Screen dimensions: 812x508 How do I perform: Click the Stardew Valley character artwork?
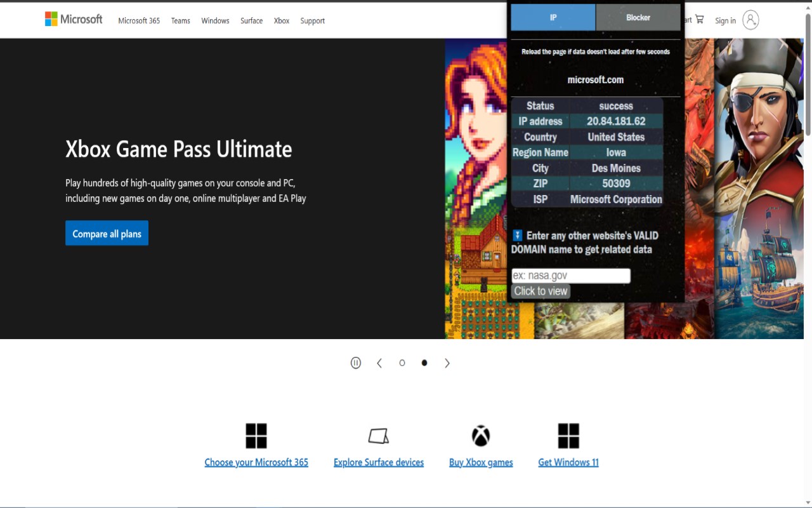[476, 188]
